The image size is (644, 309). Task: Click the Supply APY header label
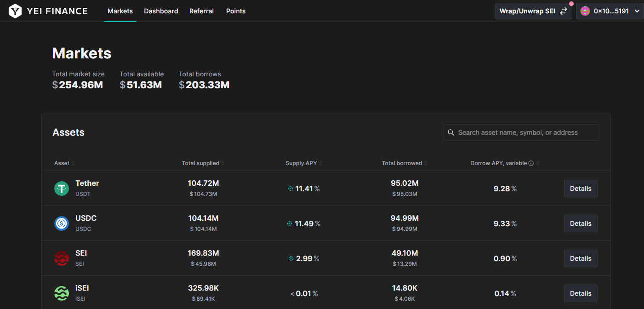(301, 163)
